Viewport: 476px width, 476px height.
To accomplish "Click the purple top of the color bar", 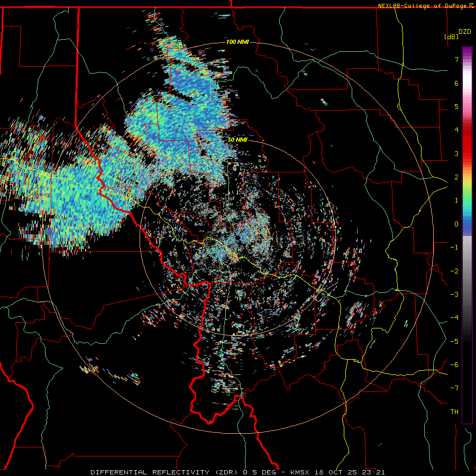I will 467,52.
